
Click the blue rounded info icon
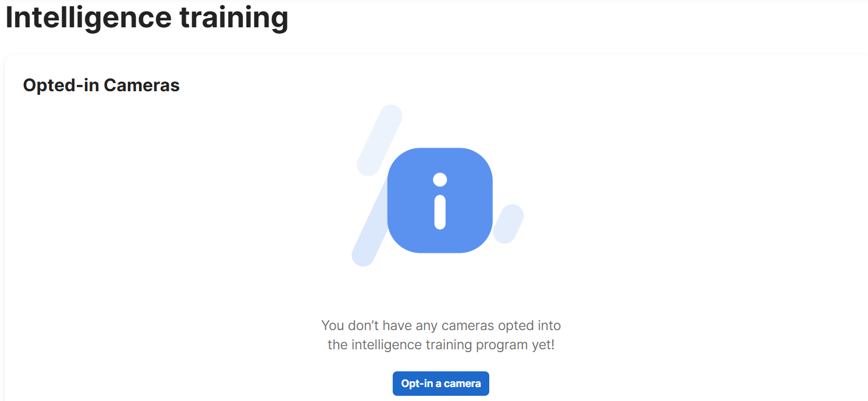pyautogui.click(x=440, y=201)
